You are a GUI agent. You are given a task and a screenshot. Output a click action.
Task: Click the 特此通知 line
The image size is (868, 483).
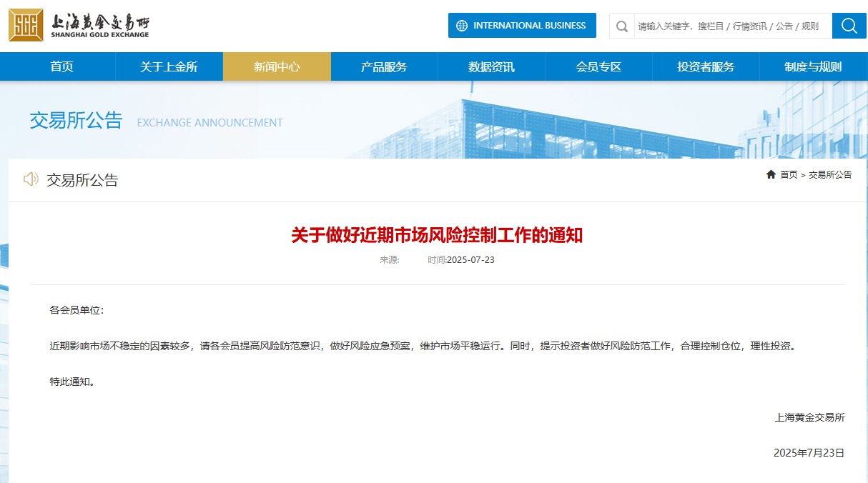click(x=72, y=382)
